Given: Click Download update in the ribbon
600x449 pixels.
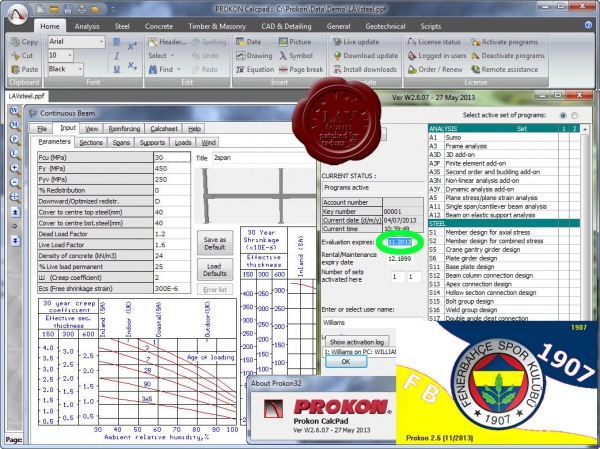Looking at the screenshot, I should point(365,56).
